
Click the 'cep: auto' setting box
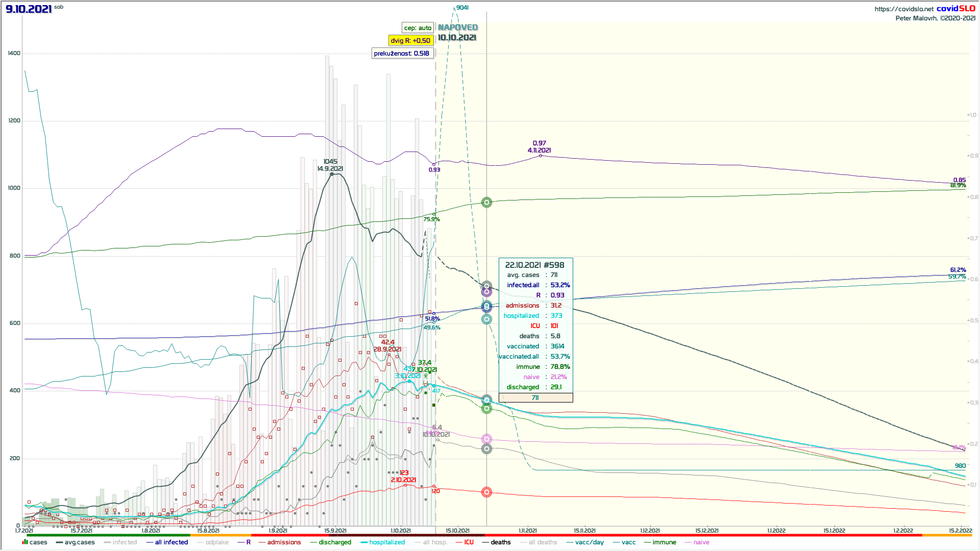tap(418, 28)
